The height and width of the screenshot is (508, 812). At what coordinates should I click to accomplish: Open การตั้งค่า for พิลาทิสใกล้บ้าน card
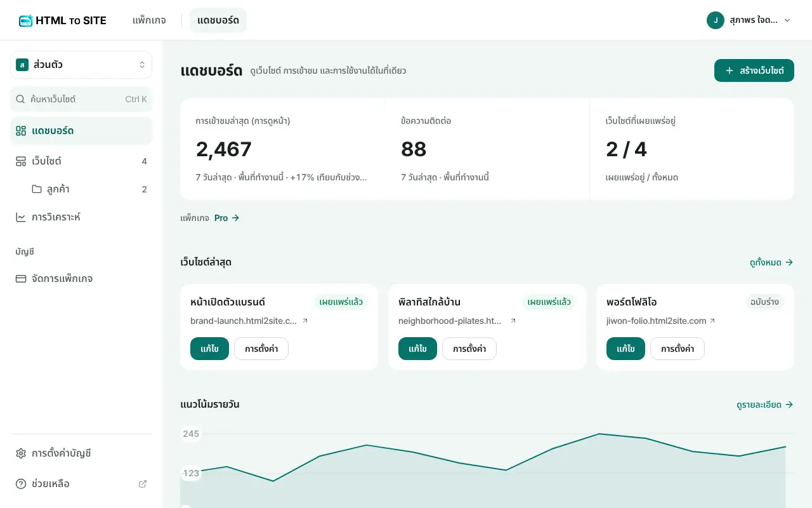[x=469, y=349]
